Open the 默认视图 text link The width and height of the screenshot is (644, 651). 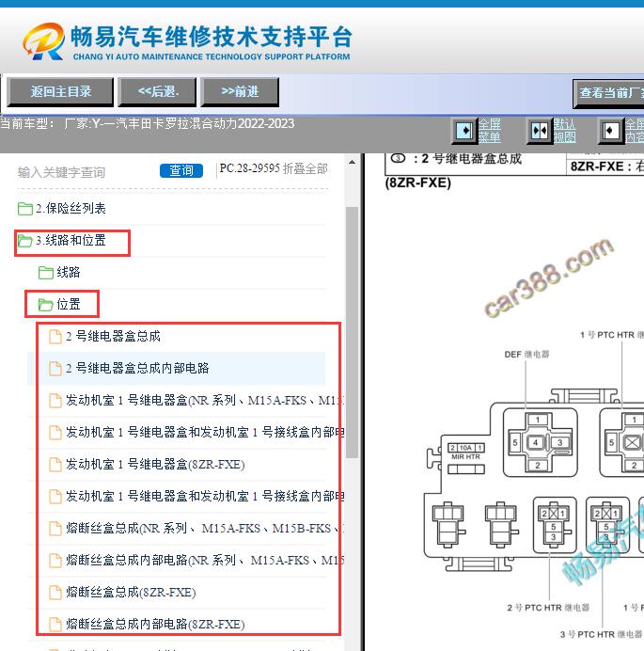coord(564,131)
